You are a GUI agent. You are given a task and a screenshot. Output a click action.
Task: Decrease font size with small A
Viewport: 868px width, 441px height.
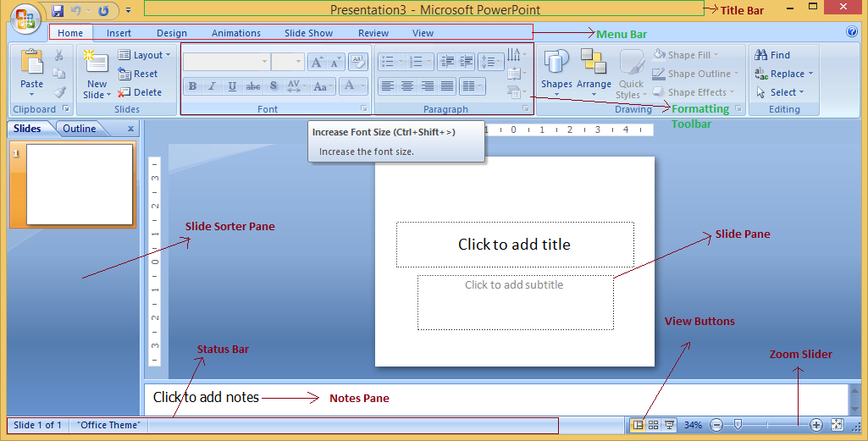(335, 62)
